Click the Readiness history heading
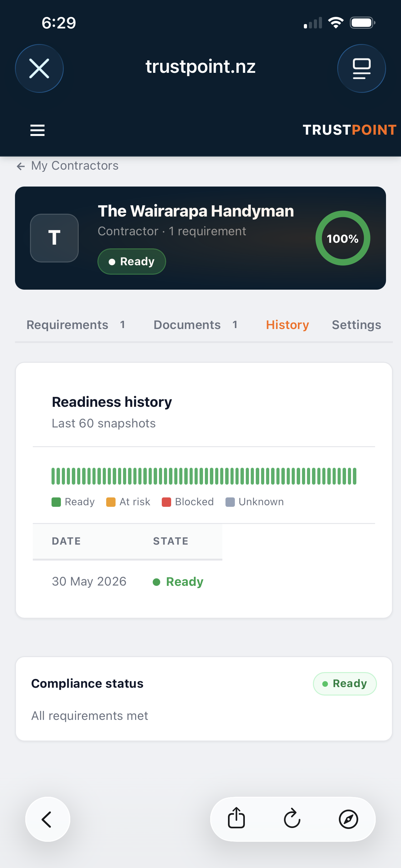Screen dimensions: 401x868 pos(112,402)
